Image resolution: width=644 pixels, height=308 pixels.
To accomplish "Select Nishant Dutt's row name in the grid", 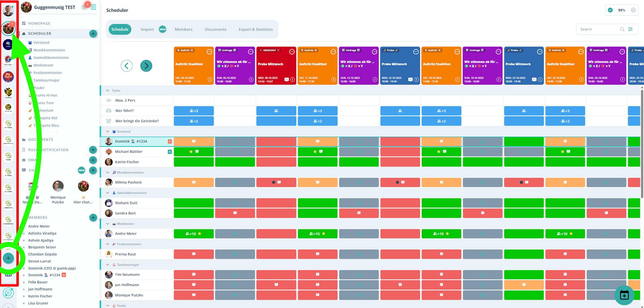I will click(x=126, y=203).
